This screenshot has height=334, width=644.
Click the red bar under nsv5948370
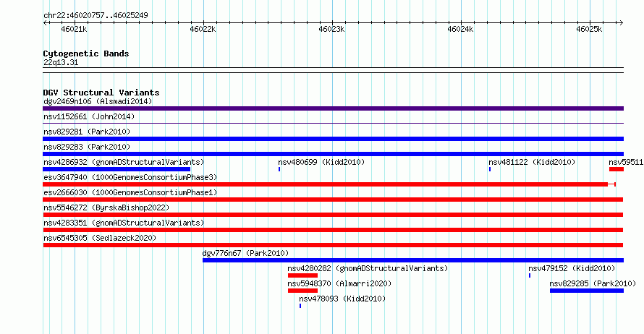pos(302,291)
